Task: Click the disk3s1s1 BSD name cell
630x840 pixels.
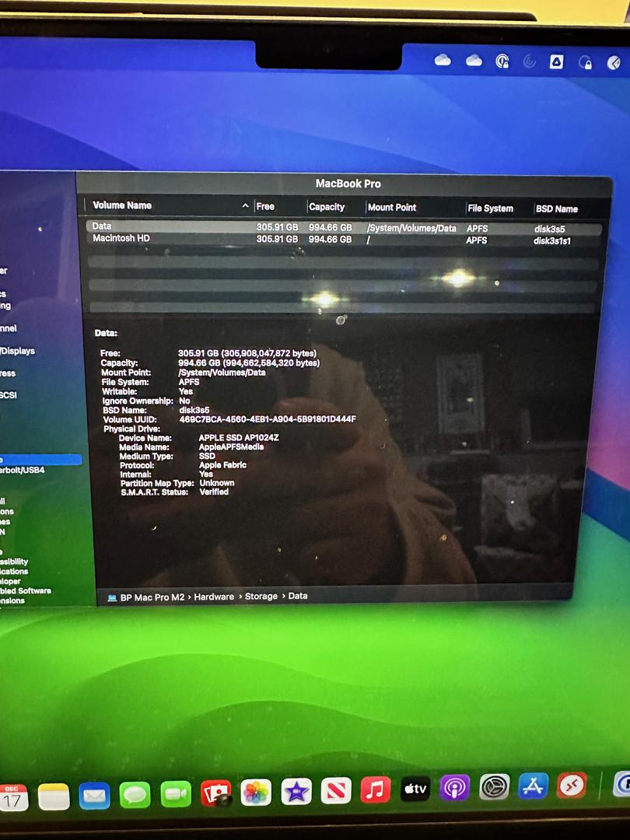Action: [x=551, y=241]
